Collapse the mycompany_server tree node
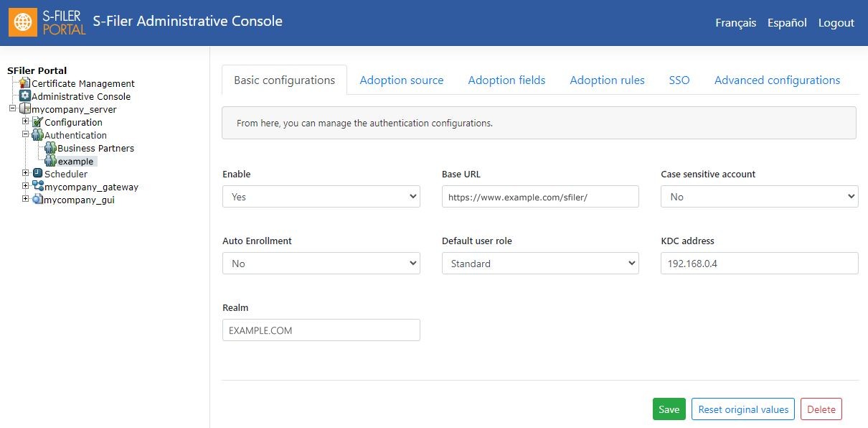 tap(13, 109)
